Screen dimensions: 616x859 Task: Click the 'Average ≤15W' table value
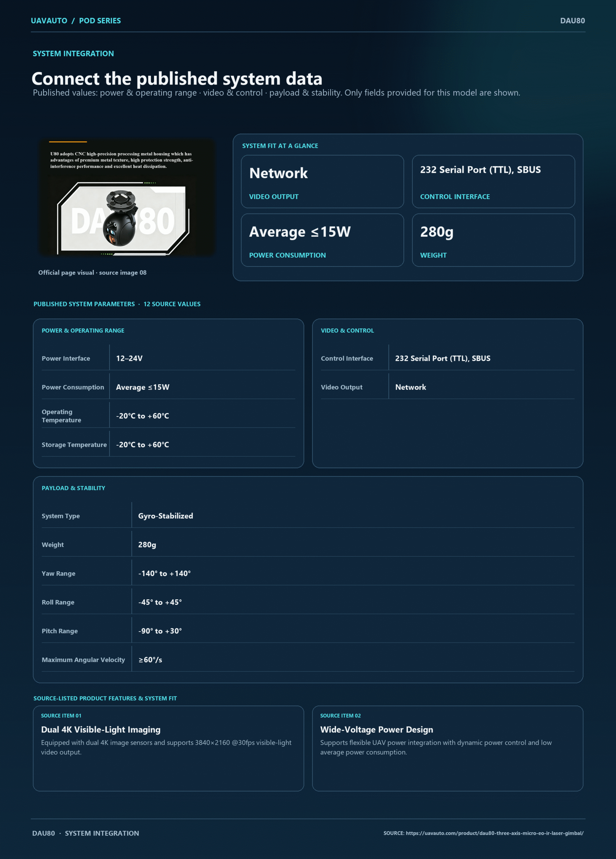pyautogui.click(x=143, y=387)
